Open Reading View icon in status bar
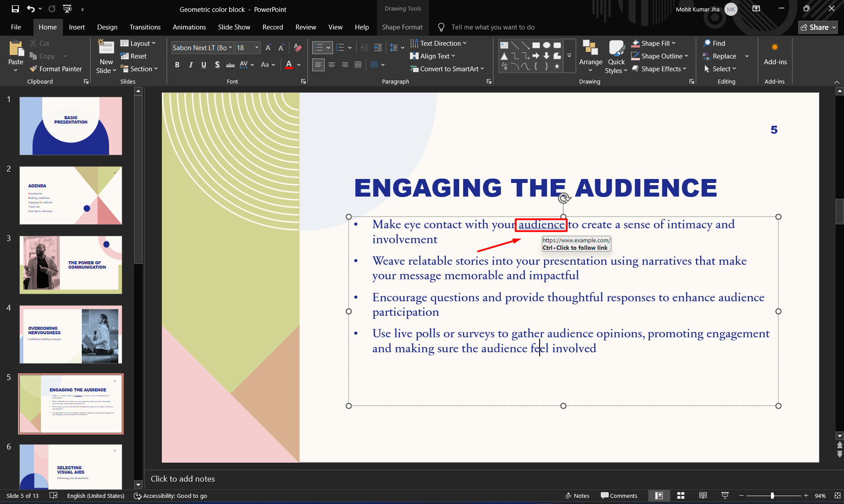This screenshot has width=844, height=504. pos(703,496)
